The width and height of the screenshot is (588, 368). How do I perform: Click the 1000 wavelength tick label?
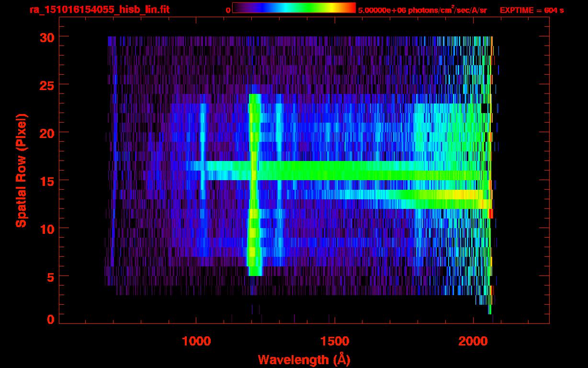pyautogui.click(x=196, y=341)
